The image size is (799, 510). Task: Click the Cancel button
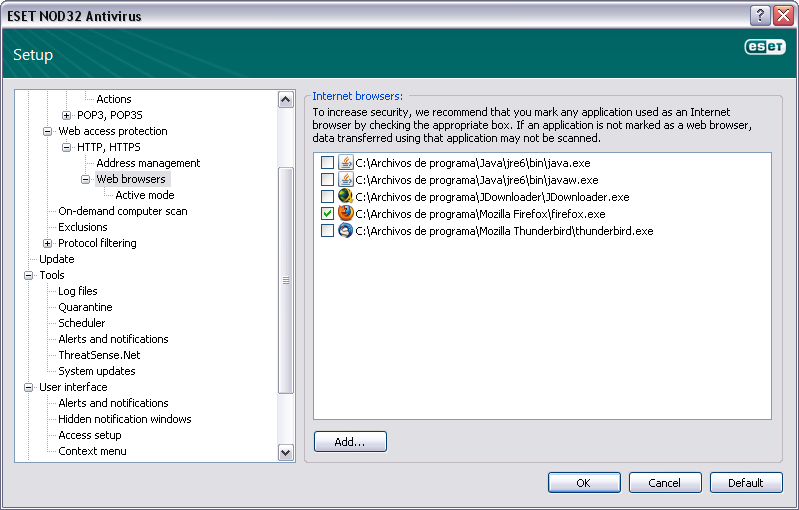(665, 482)
